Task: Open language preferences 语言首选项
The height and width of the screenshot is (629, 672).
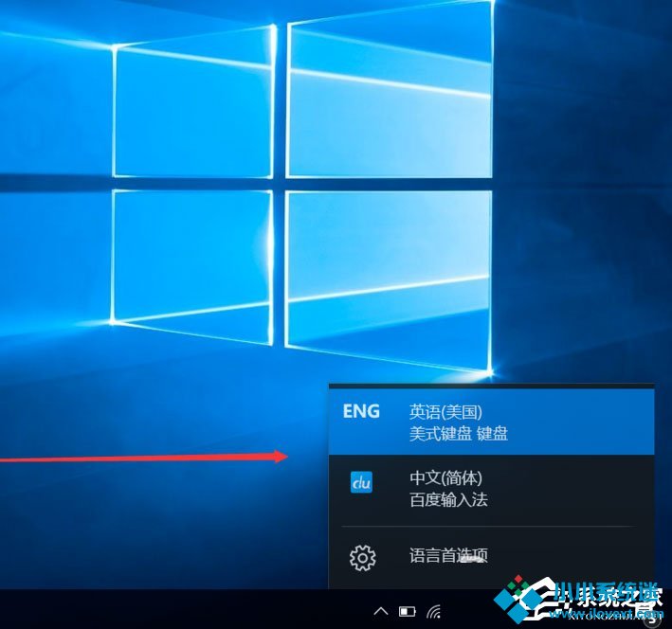Action: click(491, 557)
